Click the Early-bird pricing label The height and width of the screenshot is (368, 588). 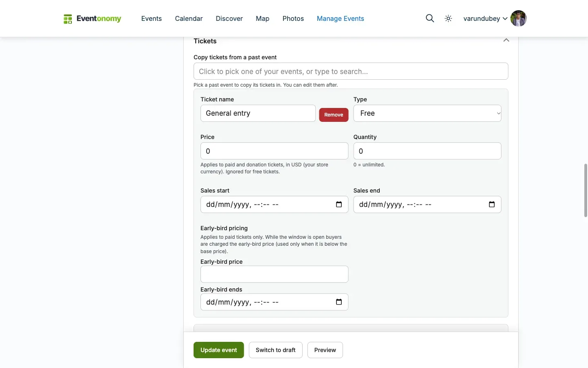[x=224, y=228]
